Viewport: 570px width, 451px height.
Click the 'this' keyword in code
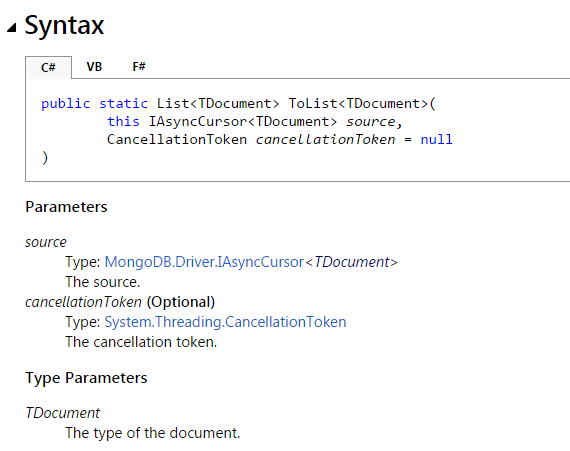coord(124,121)
